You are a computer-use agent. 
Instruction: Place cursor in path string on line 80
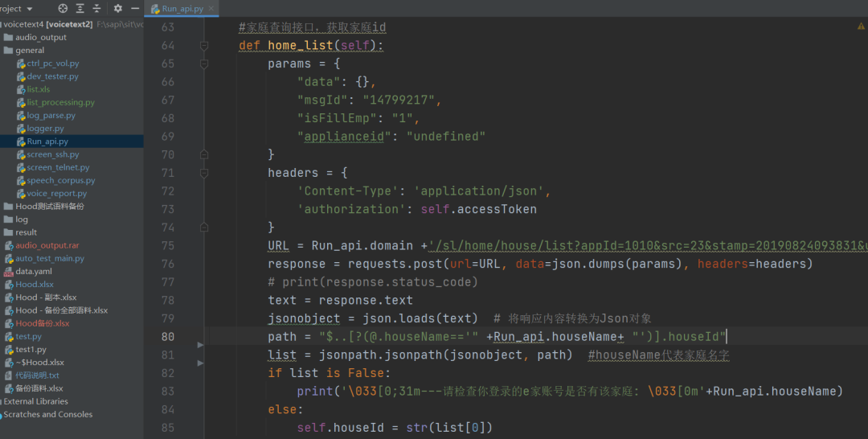[522, 337]
